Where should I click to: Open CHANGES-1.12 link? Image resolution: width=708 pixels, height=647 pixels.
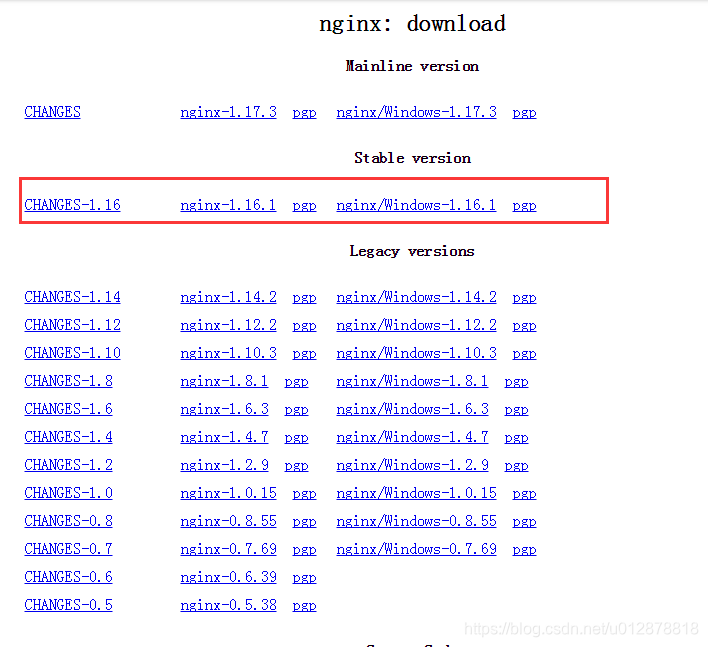click(72, 325)
